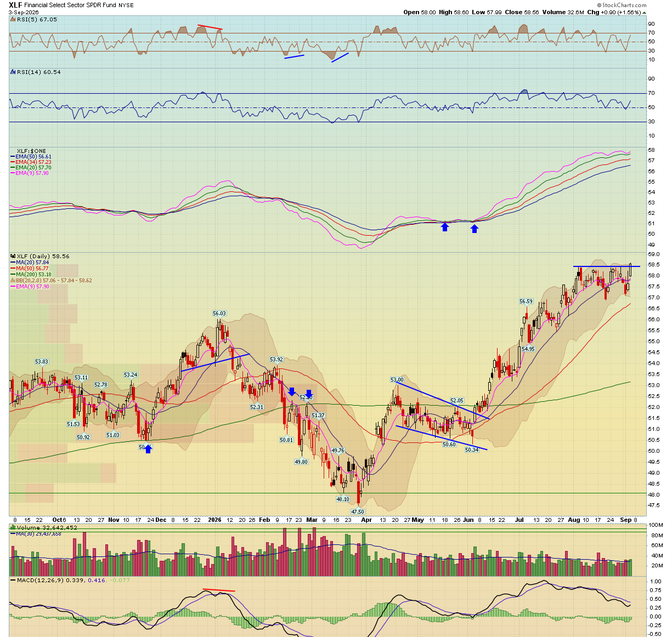This screenshot has width=672, height=637.
Task: Click the 50.92 price label
Action: click(83, 437)
